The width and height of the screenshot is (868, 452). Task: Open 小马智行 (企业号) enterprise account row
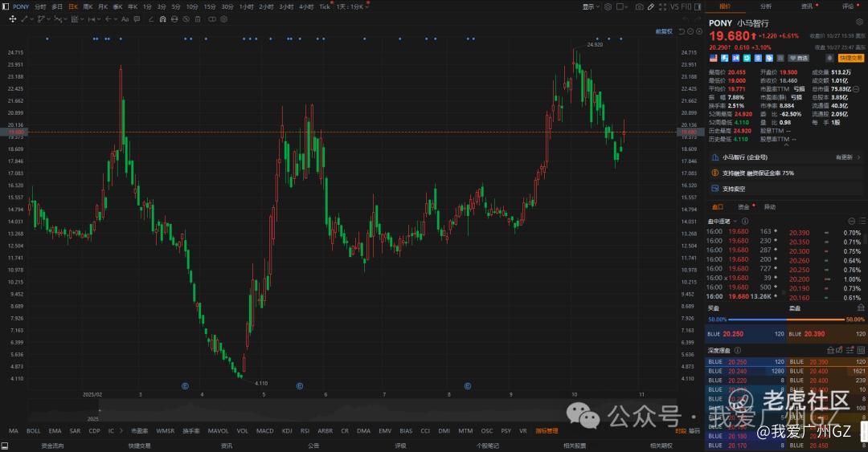click(785, 157)
